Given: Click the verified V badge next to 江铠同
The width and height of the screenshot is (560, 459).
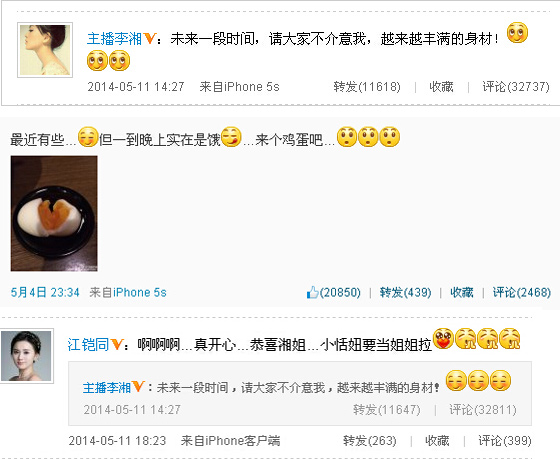Looking at the screenshot, I should click(x=117, y=344).
